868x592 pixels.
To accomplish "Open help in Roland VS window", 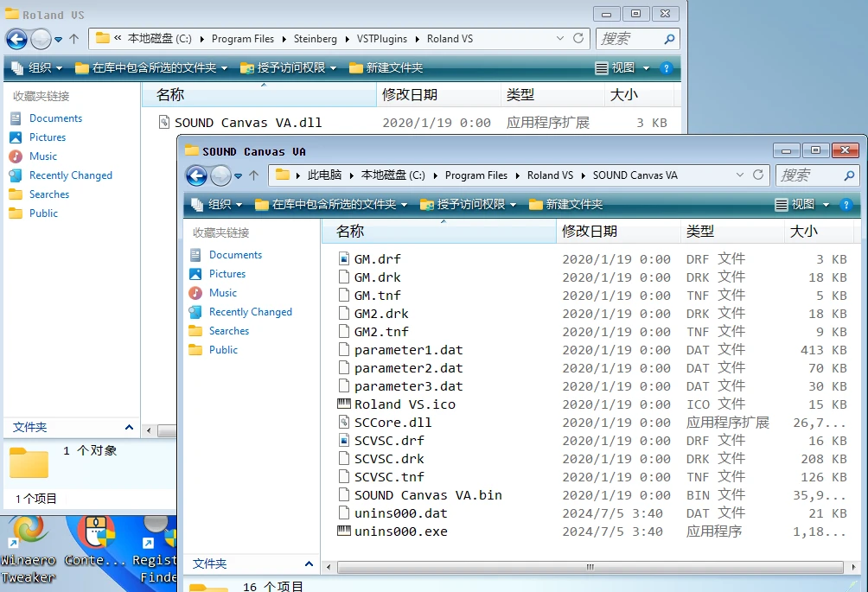I will point(666,68).
